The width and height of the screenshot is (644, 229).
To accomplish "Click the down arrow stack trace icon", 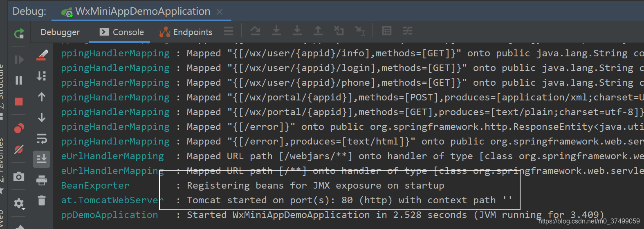I will coord(42,118).
